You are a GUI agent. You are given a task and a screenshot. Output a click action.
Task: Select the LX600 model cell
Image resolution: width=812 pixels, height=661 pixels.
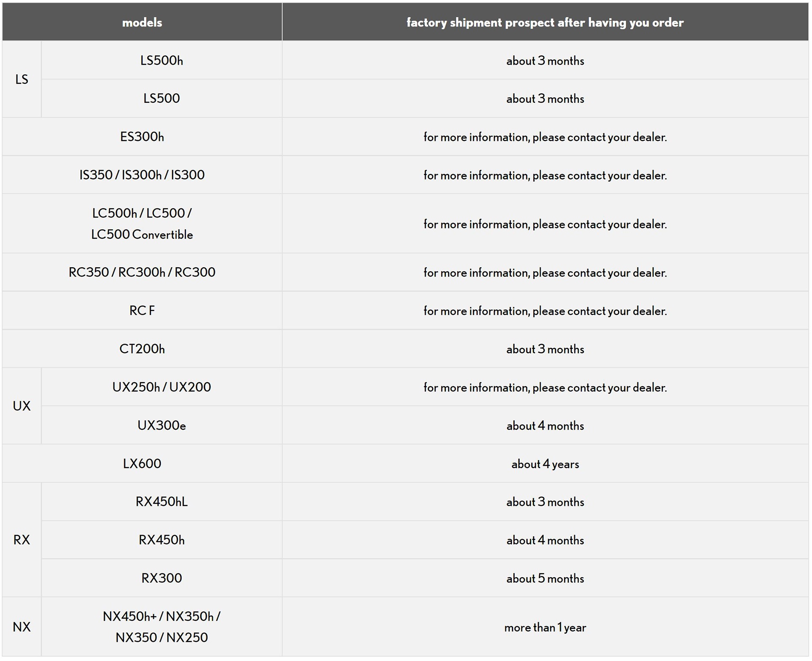pos(142,464)
